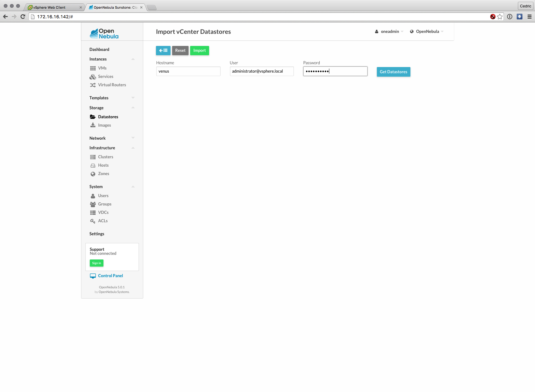
Task: Click the Get Datastores button
Action: tap(393, 72)
